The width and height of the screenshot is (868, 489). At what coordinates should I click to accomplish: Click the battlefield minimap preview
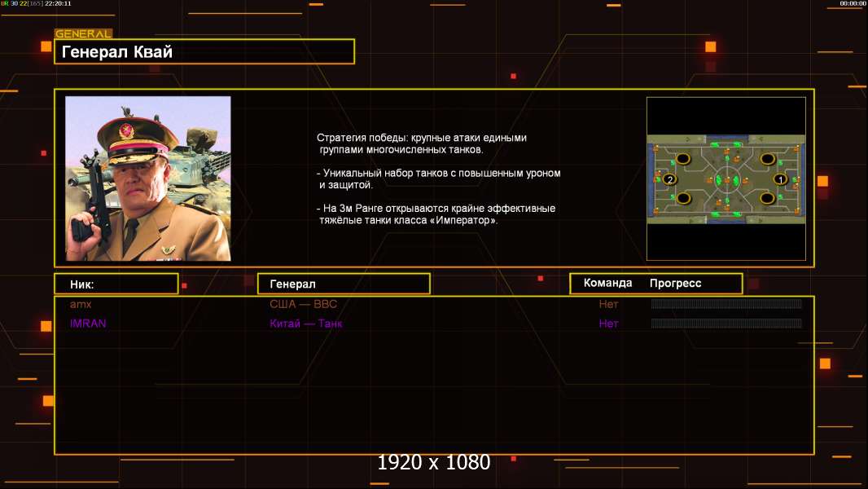point(726,178)
